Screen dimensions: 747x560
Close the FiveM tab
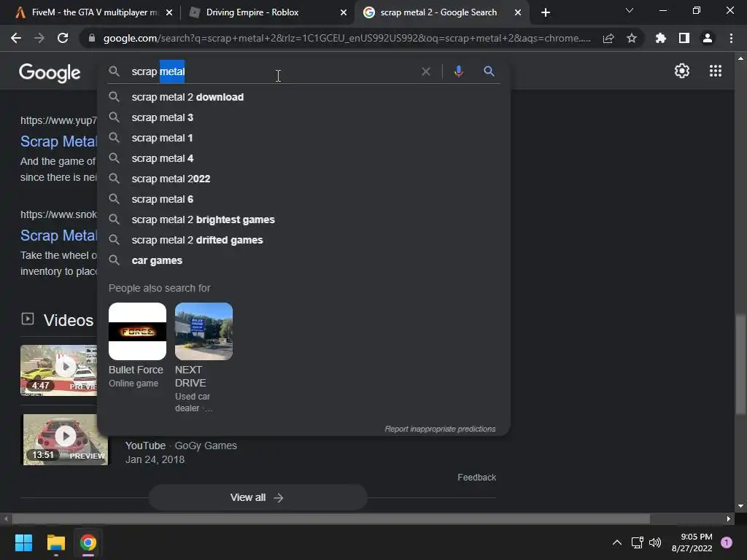[x=169, y=13]
